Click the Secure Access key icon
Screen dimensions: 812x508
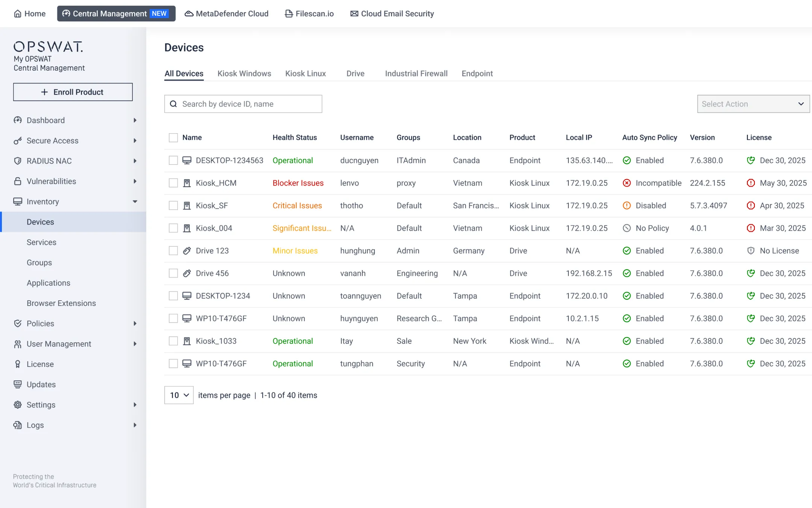point(18,140)
